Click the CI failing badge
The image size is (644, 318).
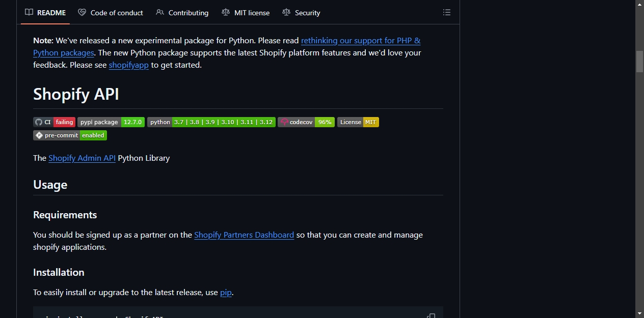tap(54, 122)
